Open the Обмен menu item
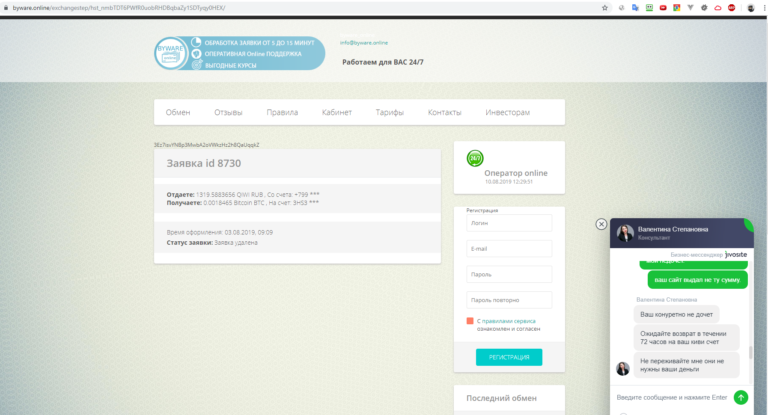The width and height of the screenshot is (768, 415). click(178, 112)
